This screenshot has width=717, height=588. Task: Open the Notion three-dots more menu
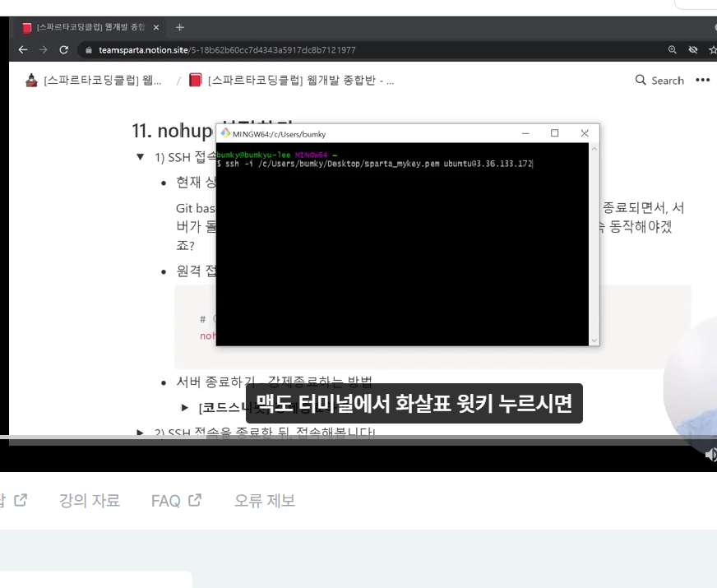tap(702, 80)
